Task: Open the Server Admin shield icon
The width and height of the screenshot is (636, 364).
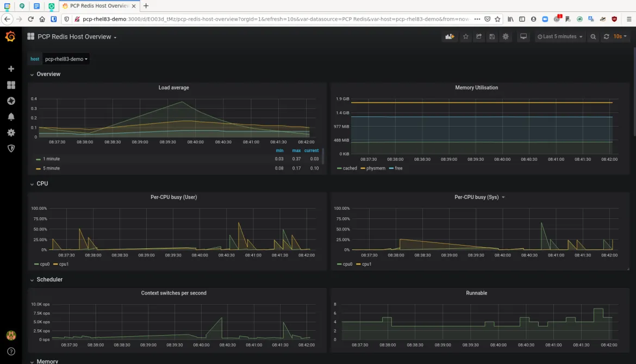Action: pos(11,148)
